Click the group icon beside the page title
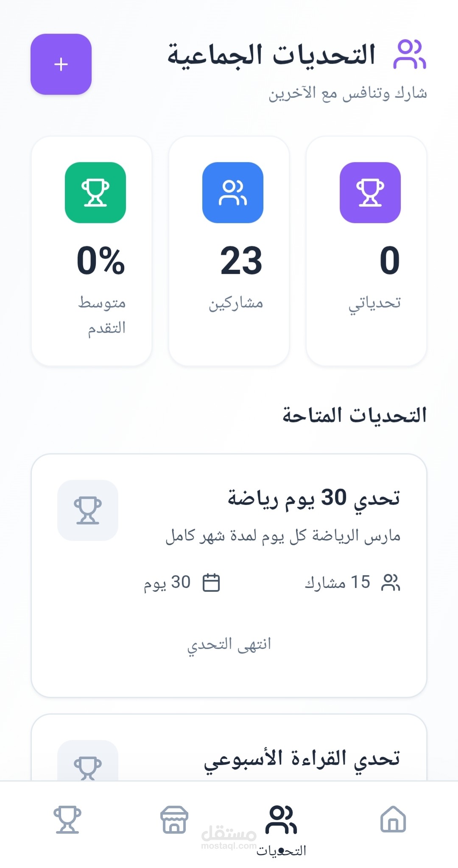The height and width of the screenshot is (868, 458). 409,54
